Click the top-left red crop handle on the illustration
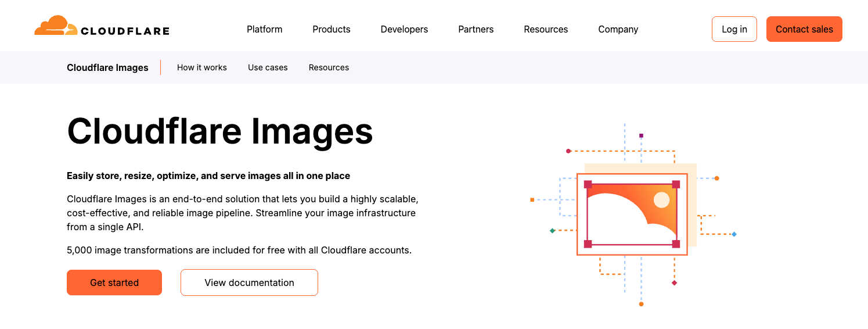Screen dimensions: 868x329 coord(588,184)
